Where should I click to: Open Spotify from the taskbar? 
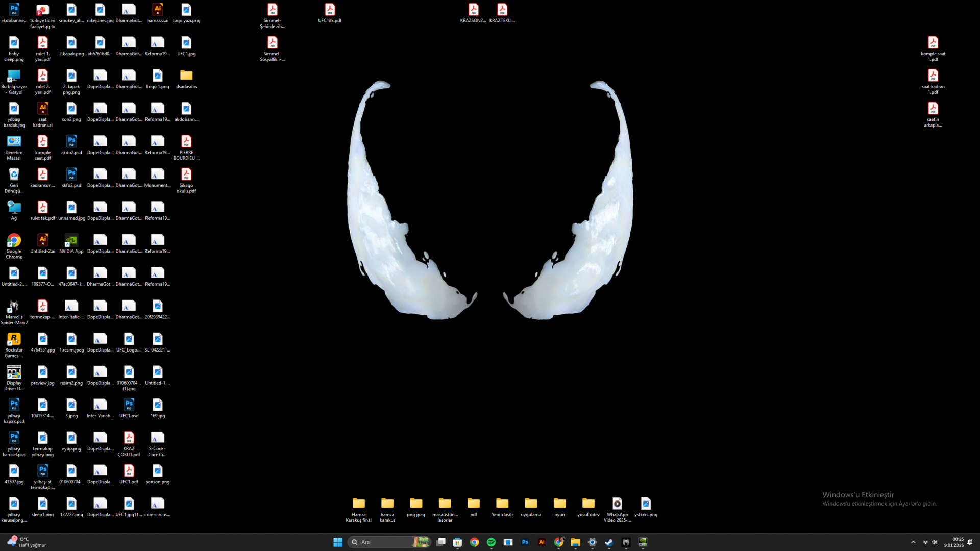tap(491, 542)
